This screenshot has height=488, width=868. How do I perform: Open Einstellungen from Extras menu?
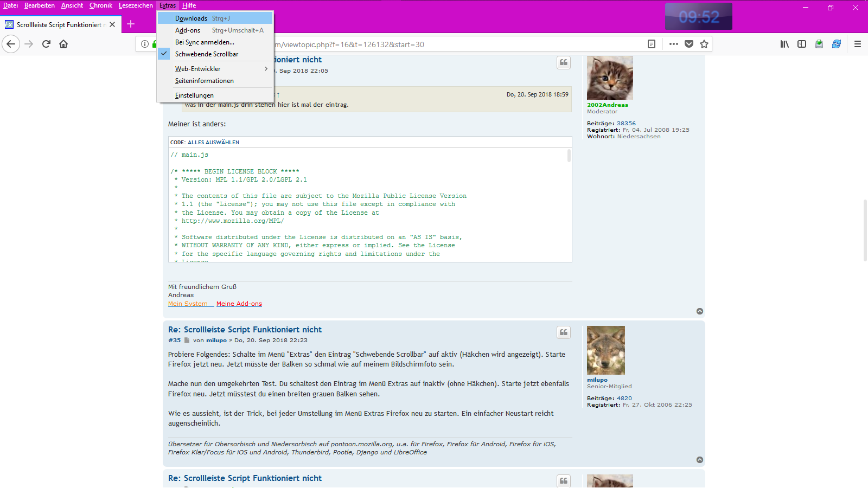pyautogui.click(x=194, y=95)
